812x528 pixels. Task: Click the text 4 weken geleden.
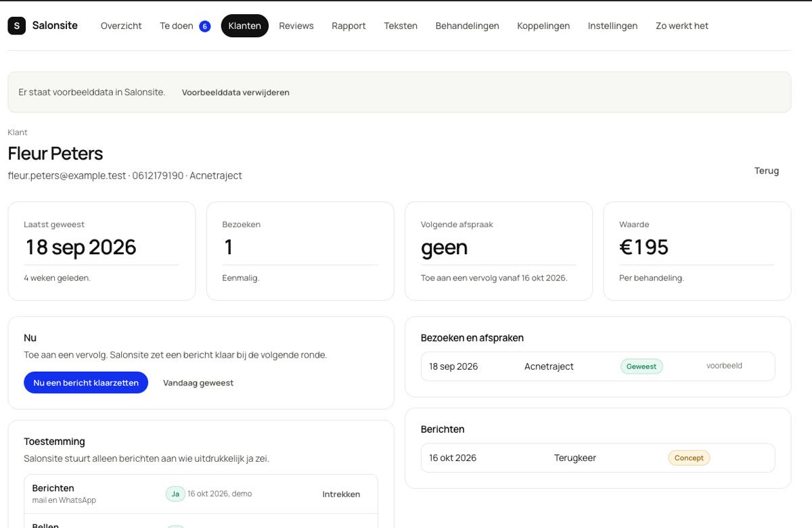pos(57,278)
